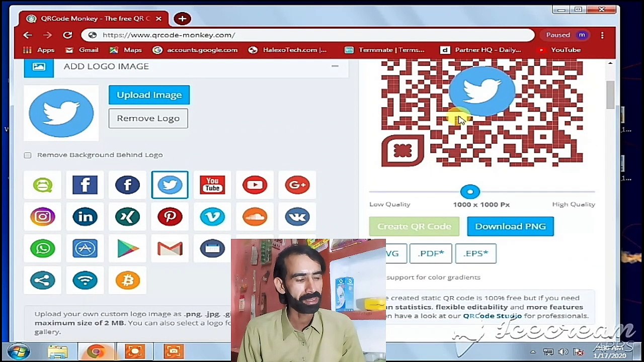
Task: Click the generated QR code preview
Action: 482,113
